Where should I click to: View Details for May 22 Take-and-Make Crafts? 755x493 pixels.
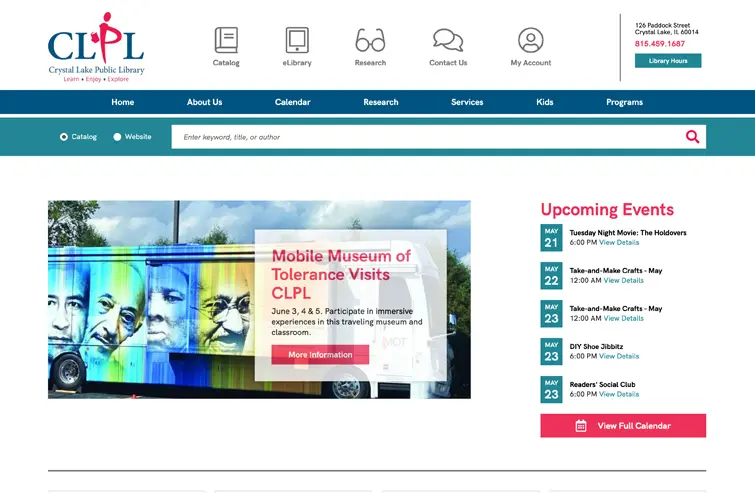pyautogui.click(x=624, y=281)
